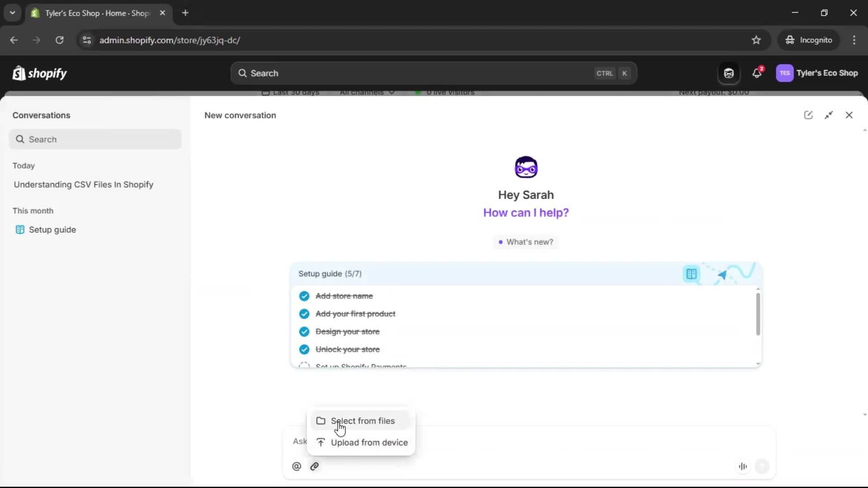Open the browser tab search chevron
Viewport: 868px width, 488px height.
[x=12, y=13]
